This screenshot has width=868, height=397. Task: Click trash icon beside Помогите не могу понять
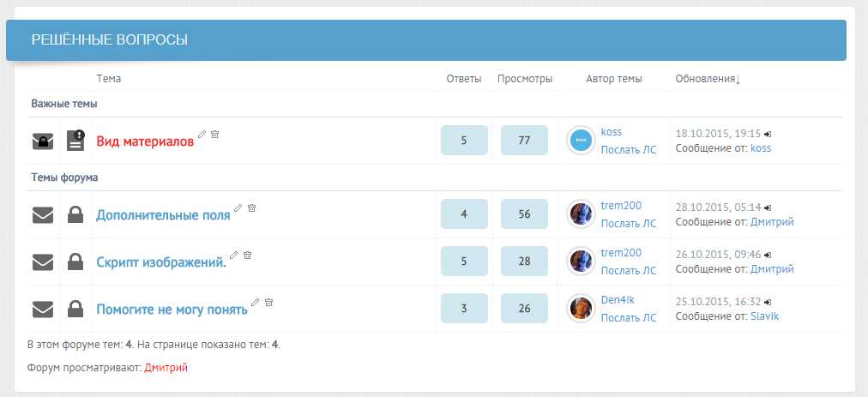269,303
